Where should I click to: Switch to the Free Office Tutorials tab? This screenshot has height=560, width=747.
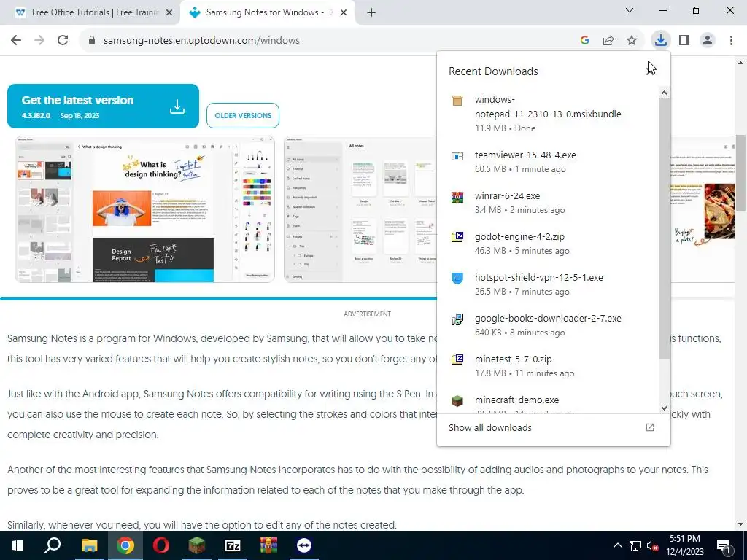(x=90, y=12)
